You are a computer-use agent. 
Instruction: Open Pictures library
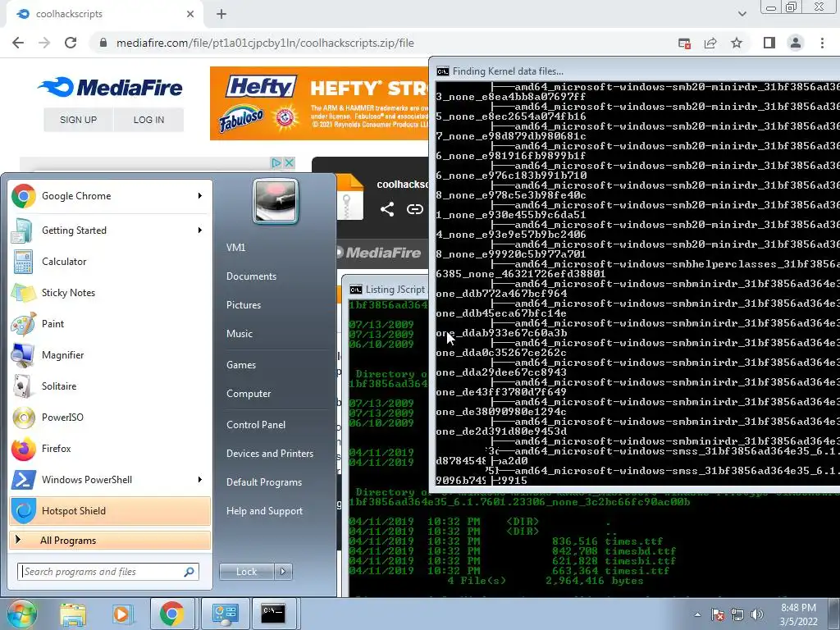(244, 305)
